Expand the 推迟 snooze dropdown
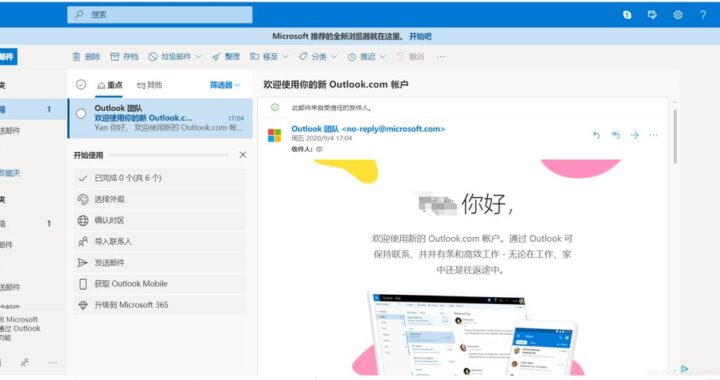Screen dimensions: 720x380 click(x=382, y=56)
